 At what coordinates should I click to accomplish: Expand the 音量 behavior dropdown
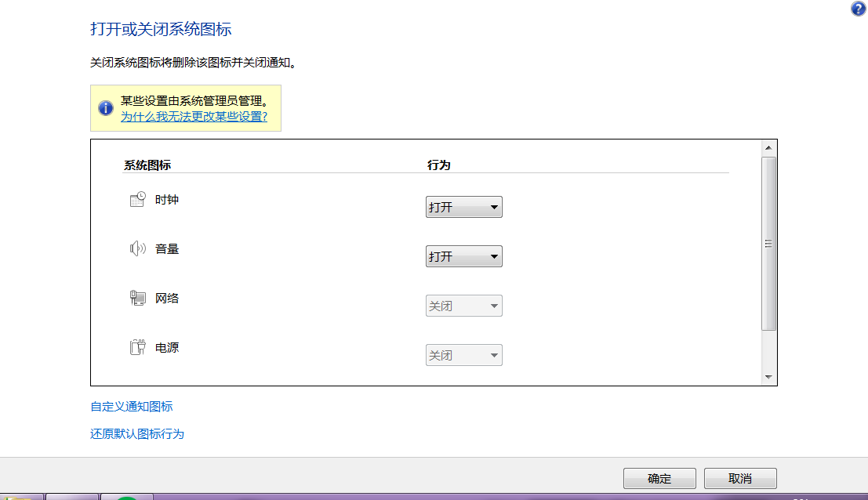pos(463,257)
